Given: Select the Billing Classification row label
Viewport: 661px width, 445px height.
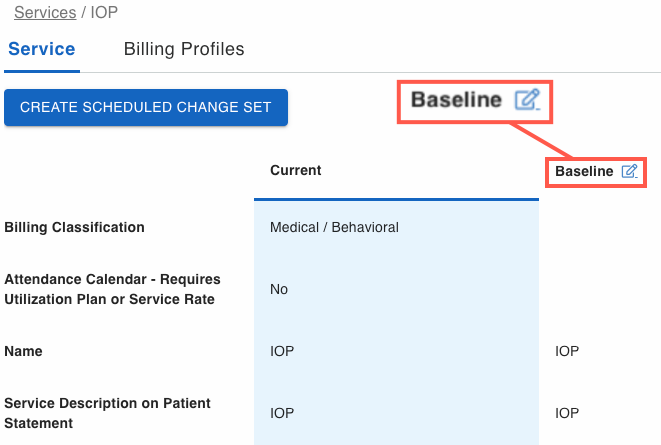Looking at the screenshot, I should click(75, 227).
